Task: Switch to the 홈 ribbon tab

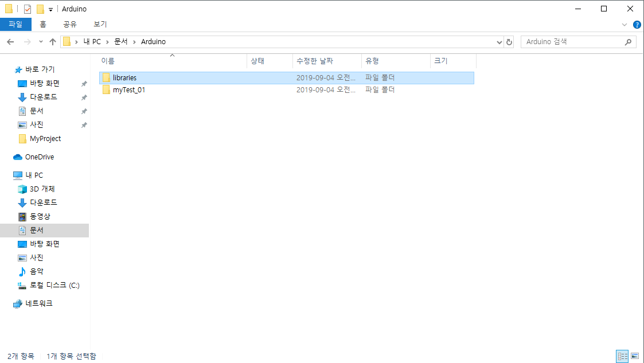Action: point(42,24)
